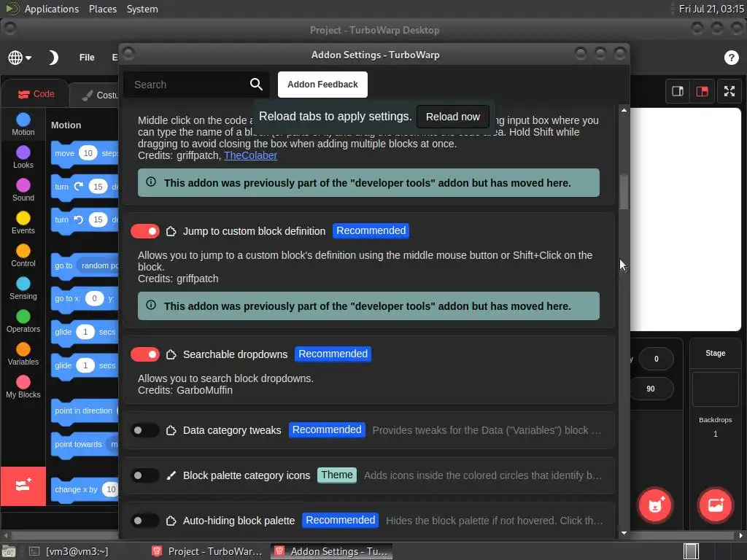Select the Looks category circle
This screenshot has height=560, width=747.
click(x=23, y=152)
